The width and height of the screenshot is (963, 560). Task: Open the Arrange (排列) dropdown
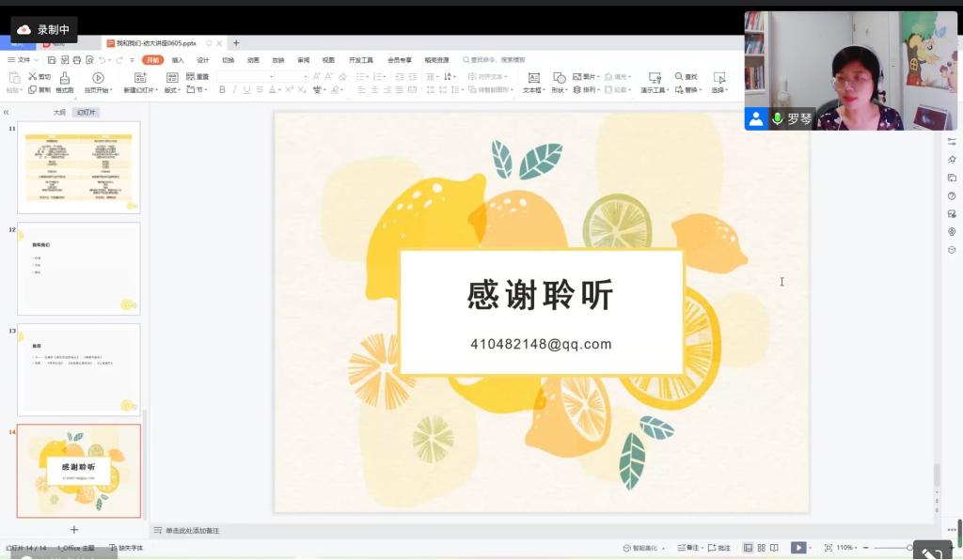(x=592, y=89)
